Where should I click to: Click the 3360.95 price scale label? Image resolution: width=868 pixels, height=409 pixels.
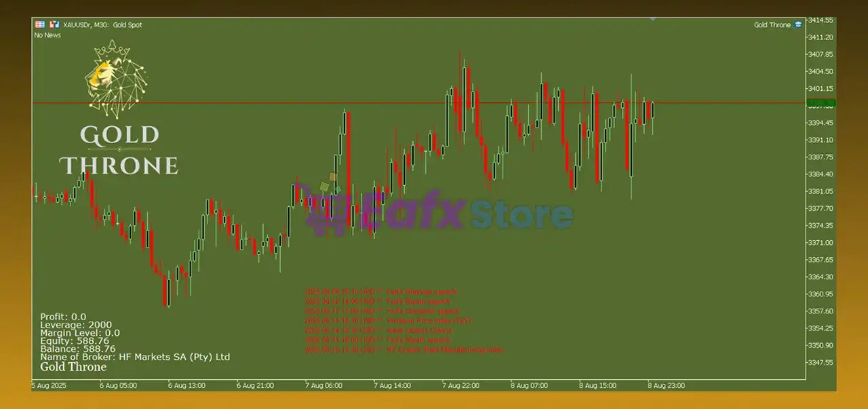pyautogui.click(x=821, y=294)
